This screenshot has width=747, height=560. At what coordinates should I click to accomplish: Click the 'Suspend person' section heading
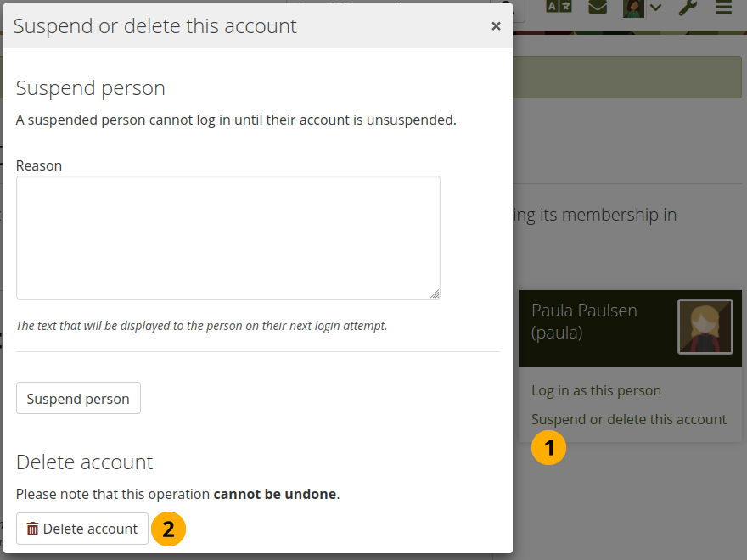pos(91,88)
